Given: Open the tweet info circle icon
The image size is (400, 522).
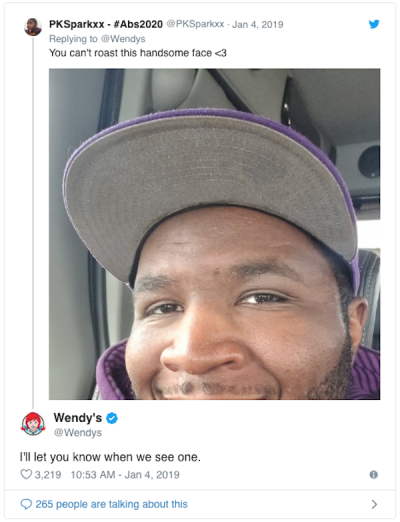Looking at the screenshot, I should point(374,474).
